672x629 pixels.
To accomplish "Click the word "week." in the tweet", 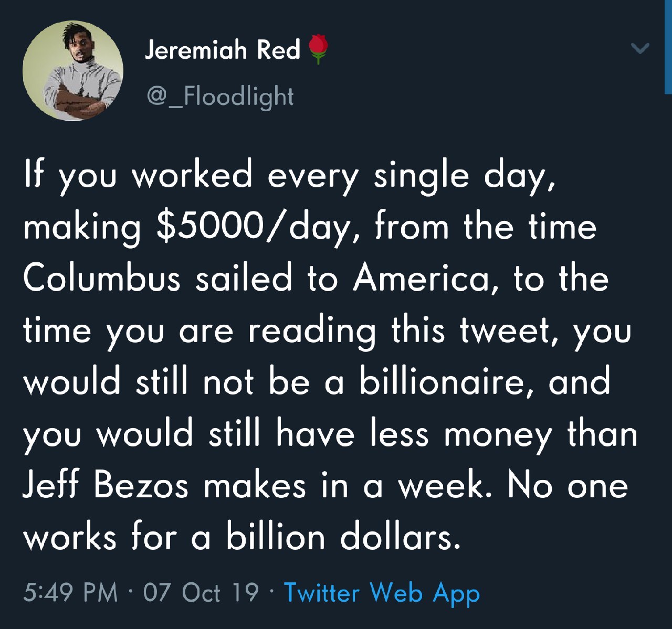I will point(445,485).
